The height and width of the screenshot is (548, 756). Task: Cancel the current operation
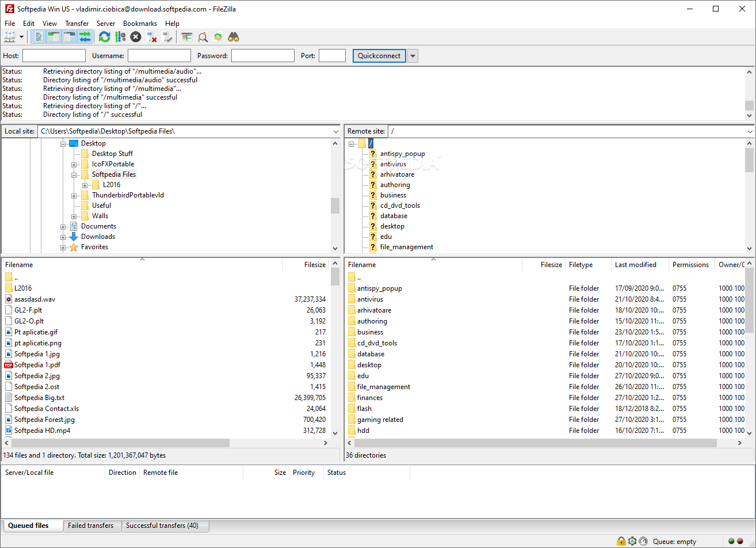135,37
